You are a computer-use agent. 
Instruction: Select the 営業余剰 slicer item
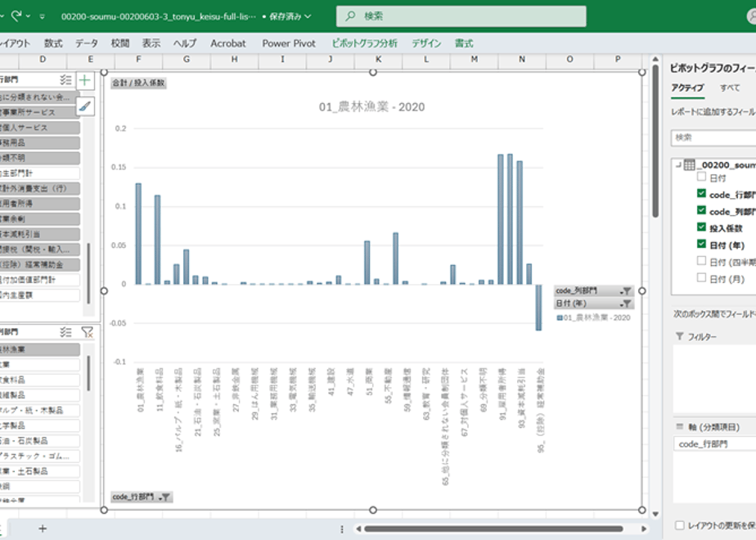coord(39,219)
